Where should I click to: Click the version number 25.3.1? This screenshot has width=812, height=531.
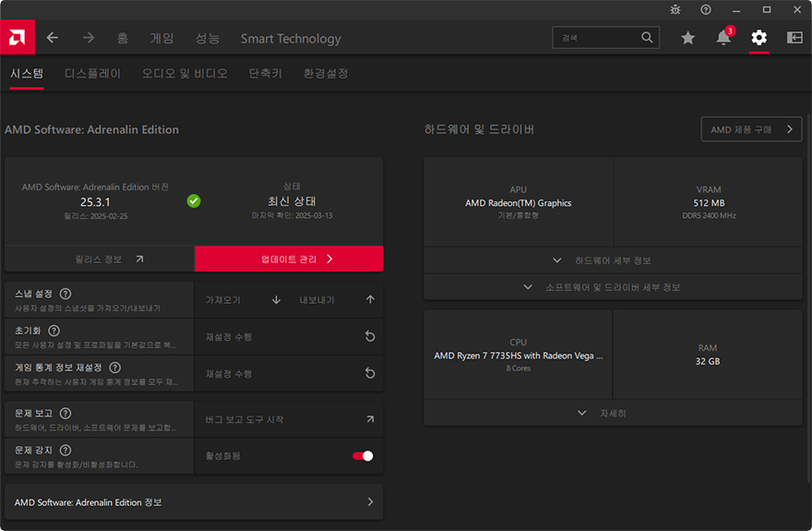95,202
